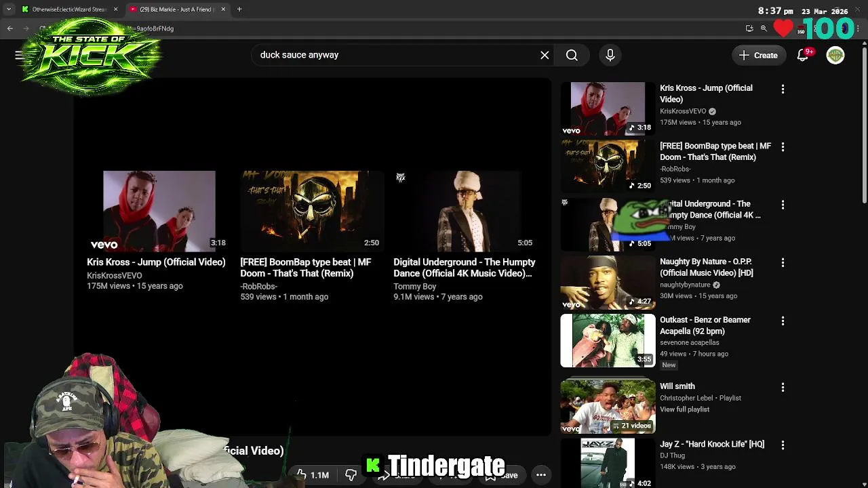The image size is (868, 488).
Task: Click the 21 videos playlist badge
Action: (x=631, y=426)
